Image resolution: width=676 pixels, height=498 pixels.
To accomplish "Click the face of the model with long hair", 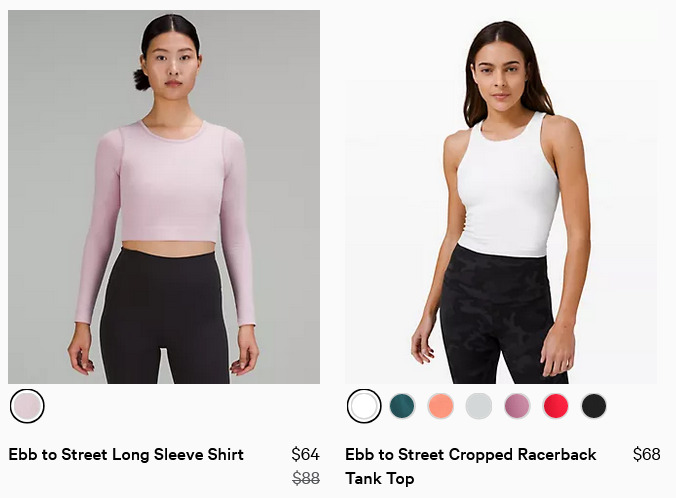I will [501, 75].
